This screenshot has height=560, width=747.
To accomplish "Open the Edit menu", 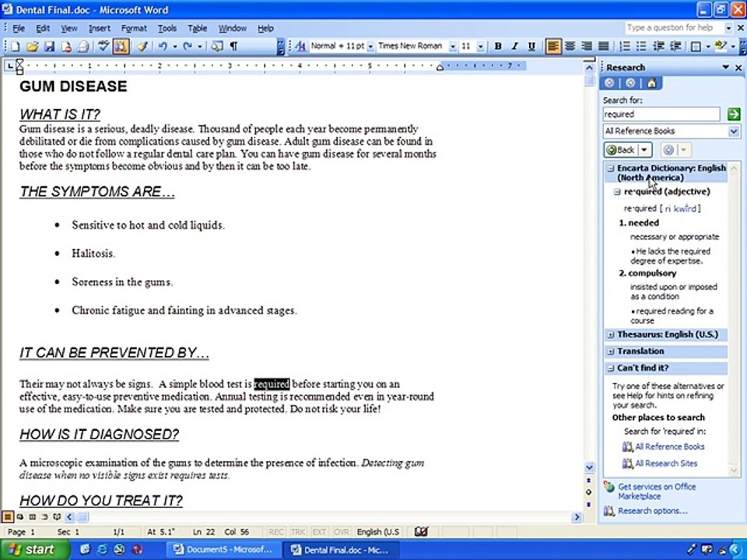I will pos(43,28).
